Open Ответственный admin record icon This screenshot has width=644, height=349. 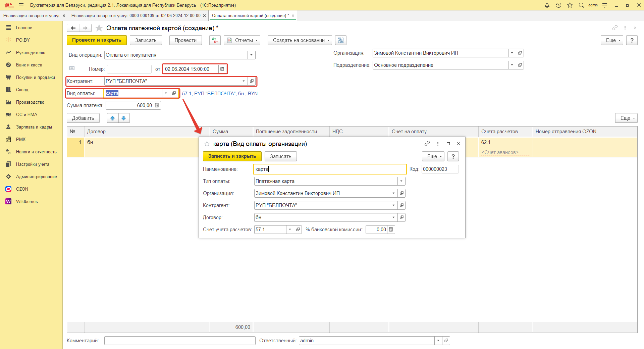point(446,341)
